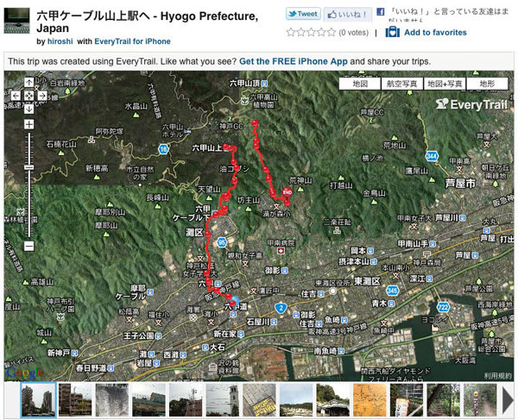Advance the photo strip with right arrow
Viewport: 518px width, 420px height.
[508, 400]
